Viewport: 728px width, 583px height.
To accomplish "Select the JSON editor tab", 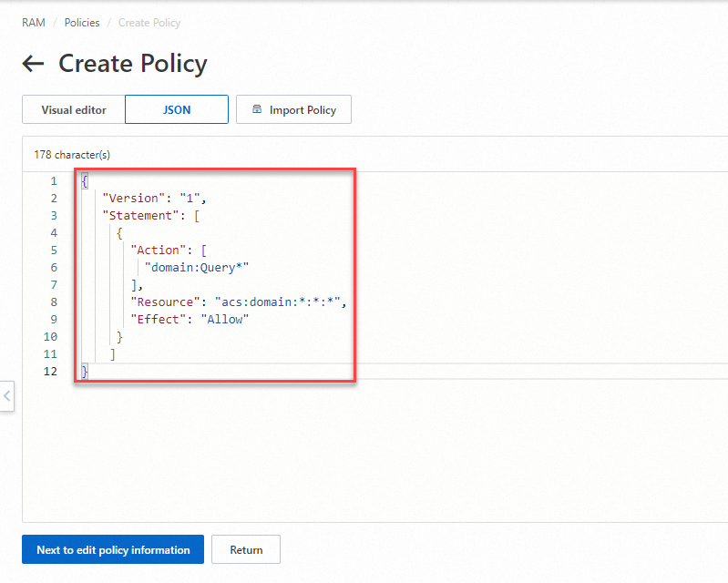I will (x=177, y=110).
